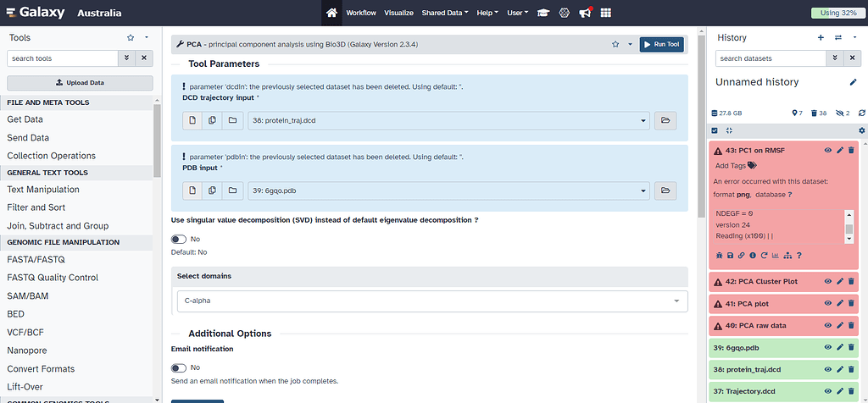Open the Galaxy home page icon
This screenshot has width=868, height=403.
(x=331, y=13)
